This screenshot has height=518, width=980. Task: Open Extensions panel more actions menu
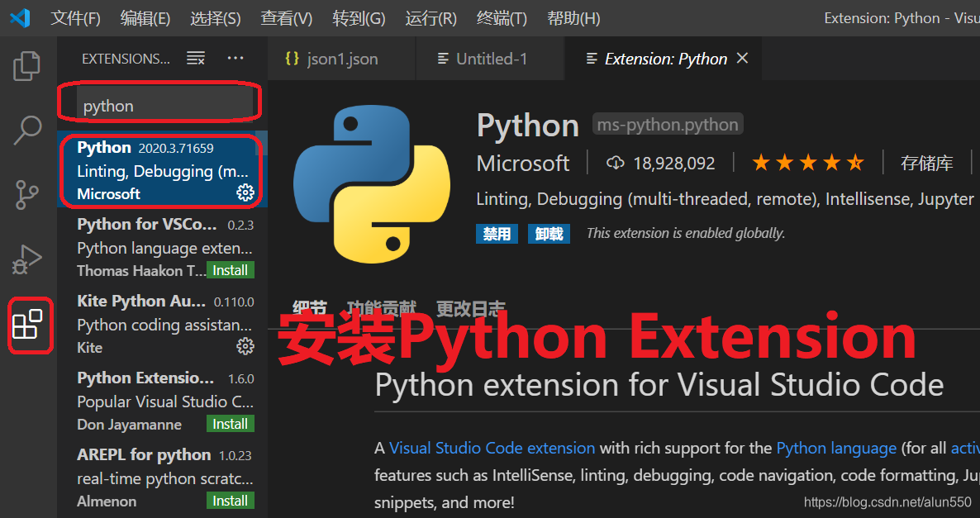point(235,58)
